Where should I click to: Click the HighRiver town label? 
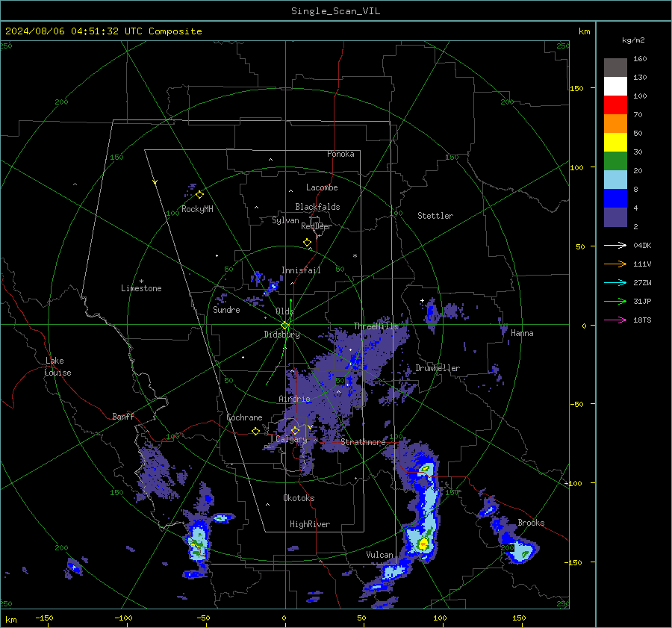[310, 524]
